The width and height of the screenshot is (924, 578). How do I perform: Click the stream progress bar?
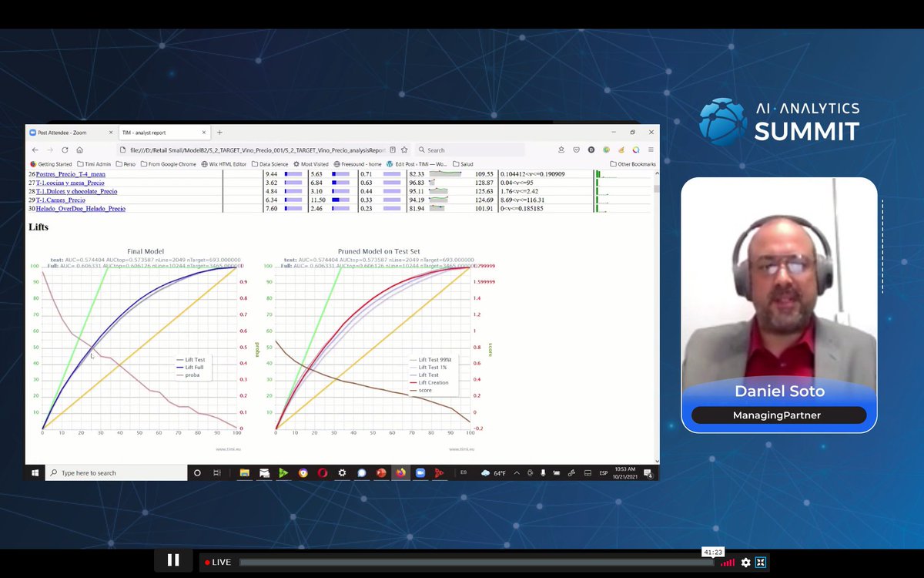(476, 563)
